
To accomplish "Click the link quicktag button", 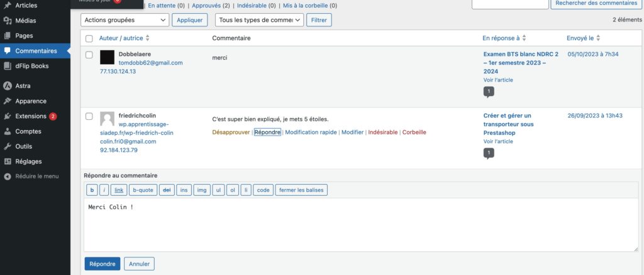I will 119,190.
